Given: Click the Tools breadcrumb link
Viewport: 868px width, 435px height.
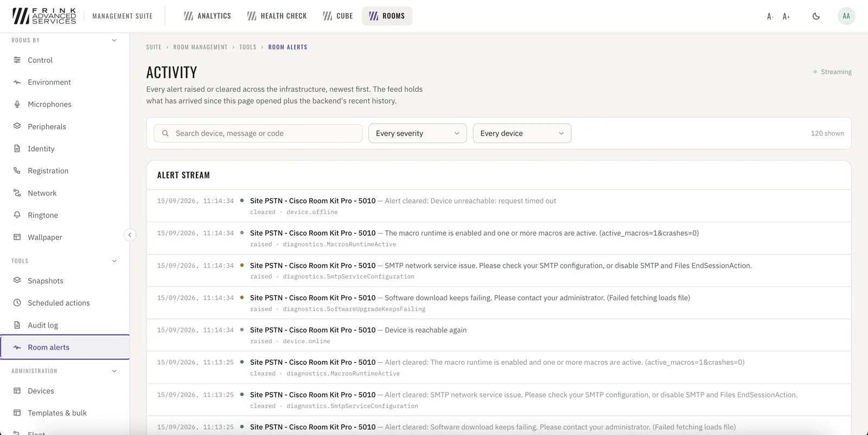Looking at the screenshot, I should [x=248, y=47].
